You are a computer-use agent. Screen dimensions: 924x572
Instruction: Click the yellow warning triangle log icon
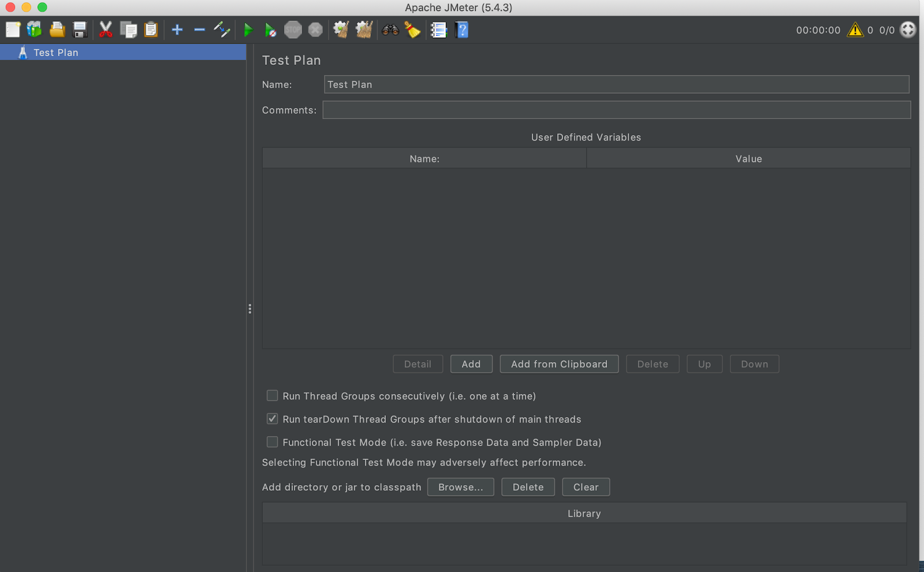click(x=855, y=29)
